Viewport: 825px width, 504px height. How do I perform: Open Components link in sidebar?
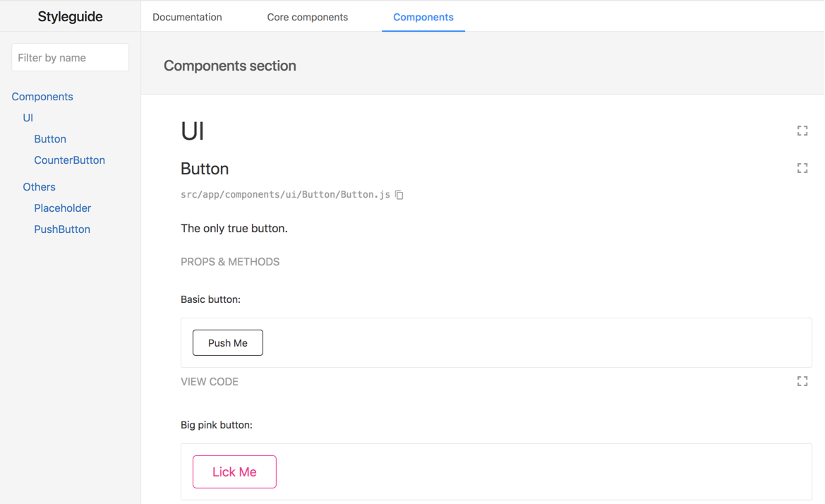(42, 97)
